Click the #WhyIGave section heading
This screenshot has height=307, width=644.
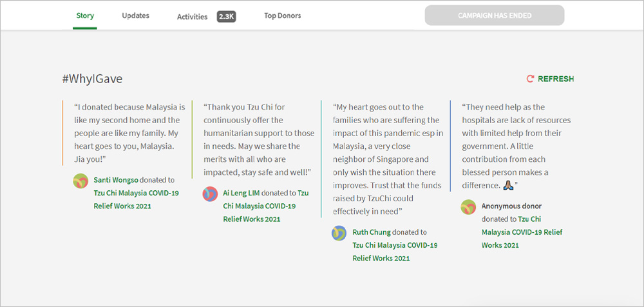(x=92, y=79)
